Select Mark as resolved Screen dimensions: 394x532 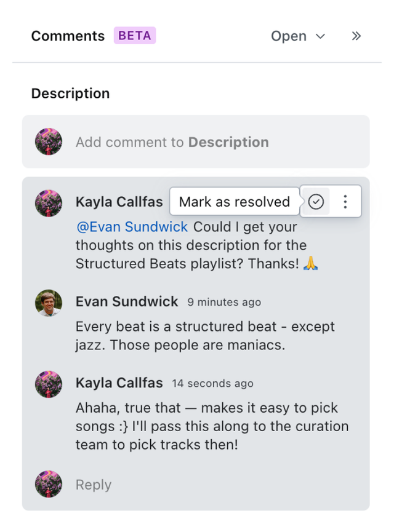234,201
